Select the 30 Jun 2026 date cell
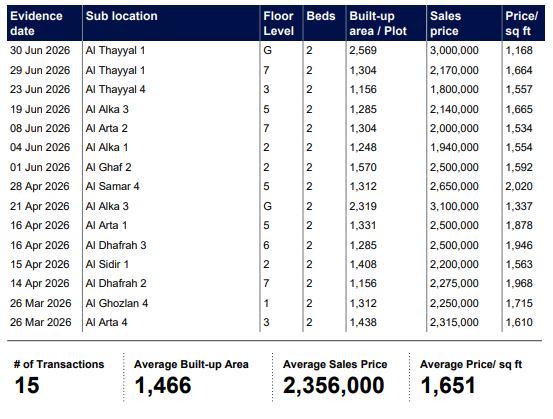Screen dimensions: 553x419 pyautogui.click(x=40, y=50)
